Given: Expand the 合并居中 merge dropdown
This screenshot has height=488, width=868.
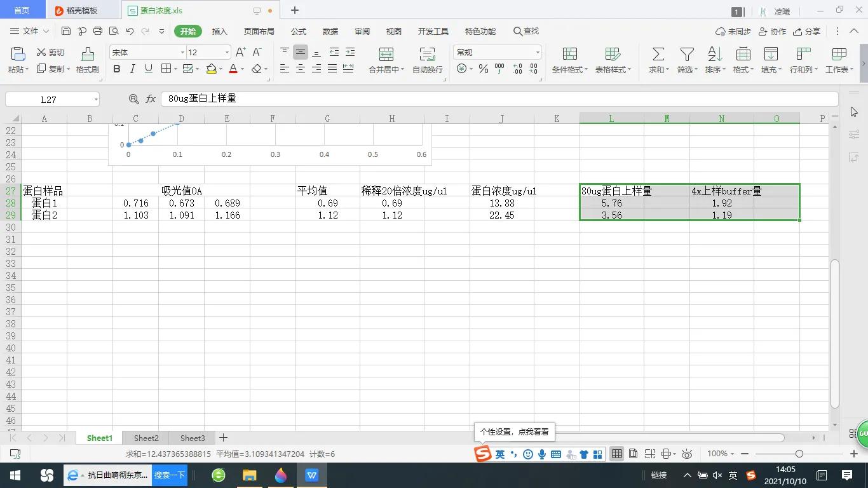Looking at the screenshot, I should pos(402,70).
